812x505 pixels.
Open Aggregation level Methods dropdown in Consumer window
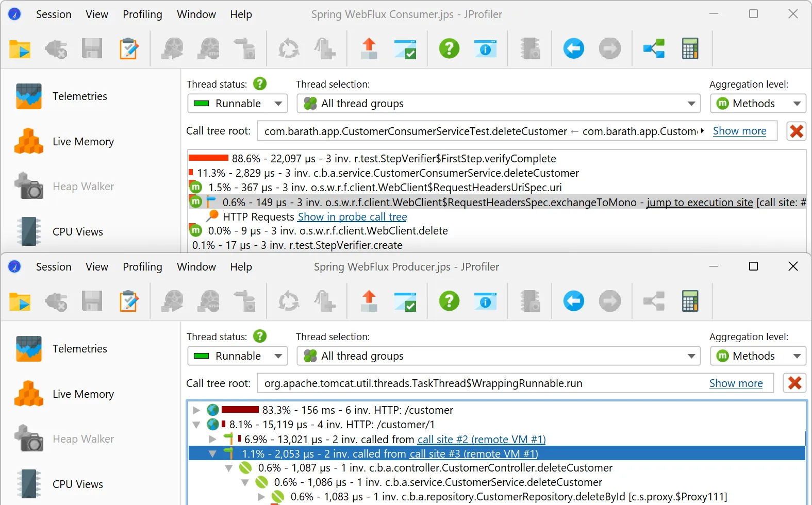[x=758, y=104]
